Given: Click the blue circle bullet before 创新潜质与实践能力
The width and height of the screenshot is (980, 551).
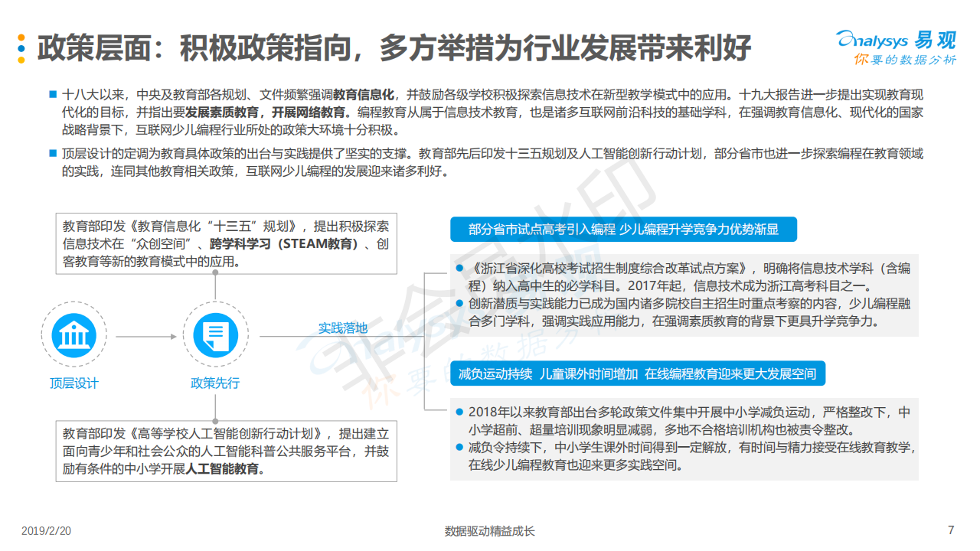Looking at the screenshot, I should 459,304.
